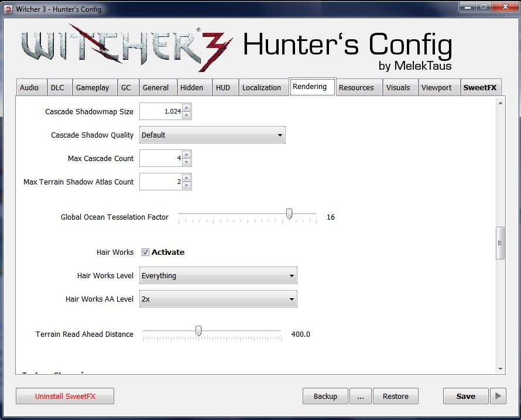Click the Terrain Read Ahead Distance slider handle
This screenshot has height=420, width=521.
pos(198,331)
